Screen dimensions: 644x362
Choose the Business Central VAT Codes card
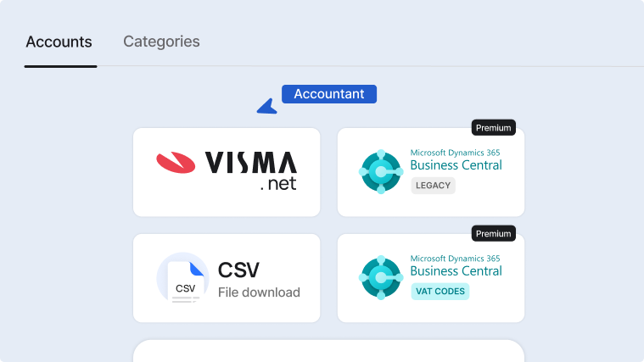pyautogui.click(x=431, y=278)
